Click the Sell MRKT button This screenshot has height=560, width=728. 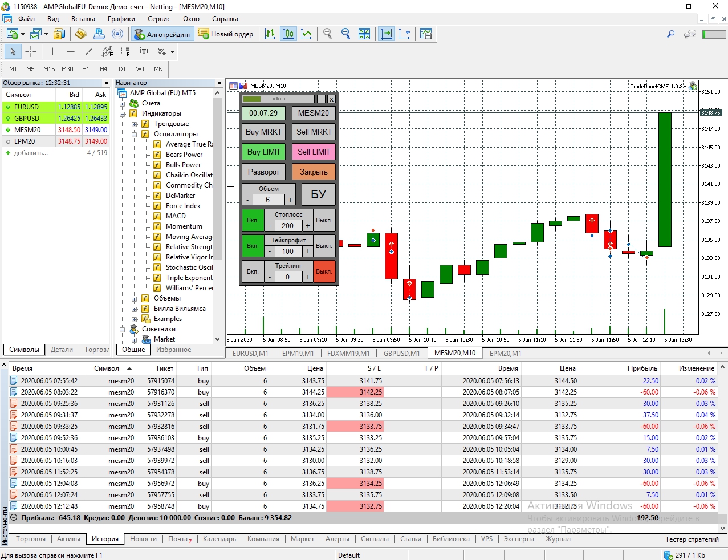tap(314, 132)
